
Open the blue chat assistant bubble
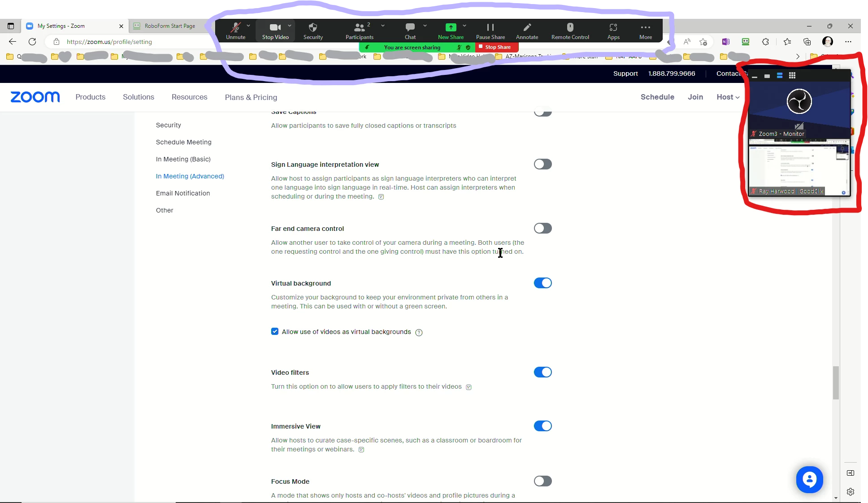tap(809, 479)
